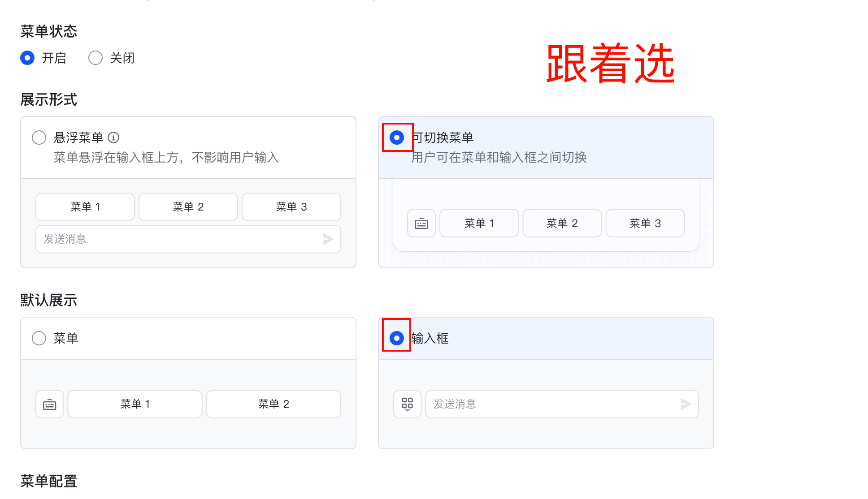Click the send arrow in 输入框 preview
Image resolution: width=868 pixels, height=499 pixels.
click(686, 404)
